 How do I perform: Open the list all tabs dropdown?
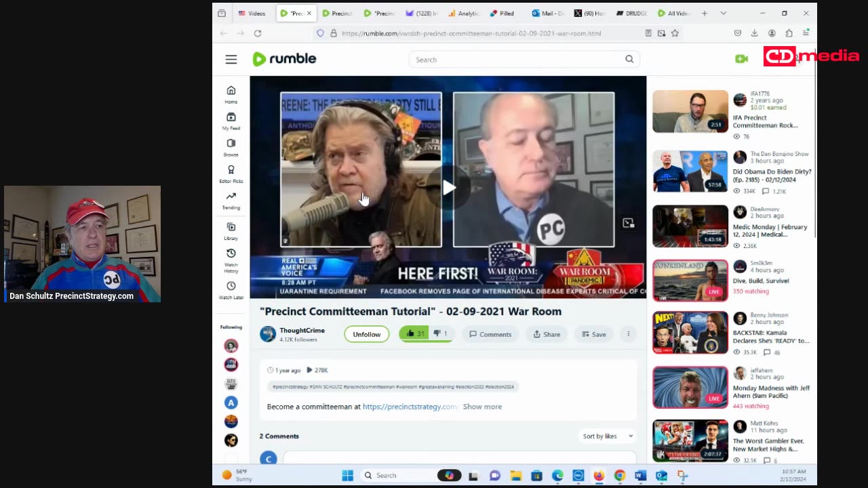coord(723,14)
